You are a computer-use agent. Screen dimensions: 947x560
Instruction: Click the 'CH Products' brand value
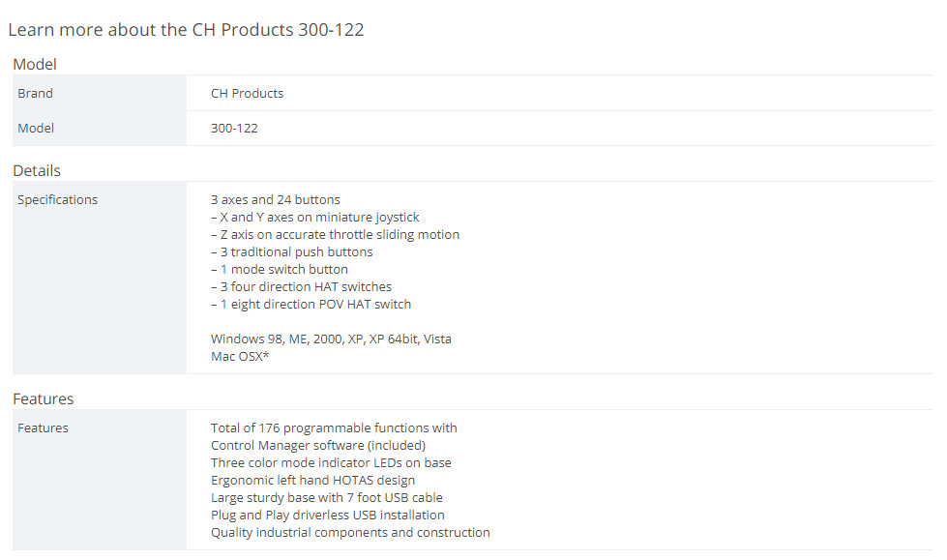coord(247,93)
